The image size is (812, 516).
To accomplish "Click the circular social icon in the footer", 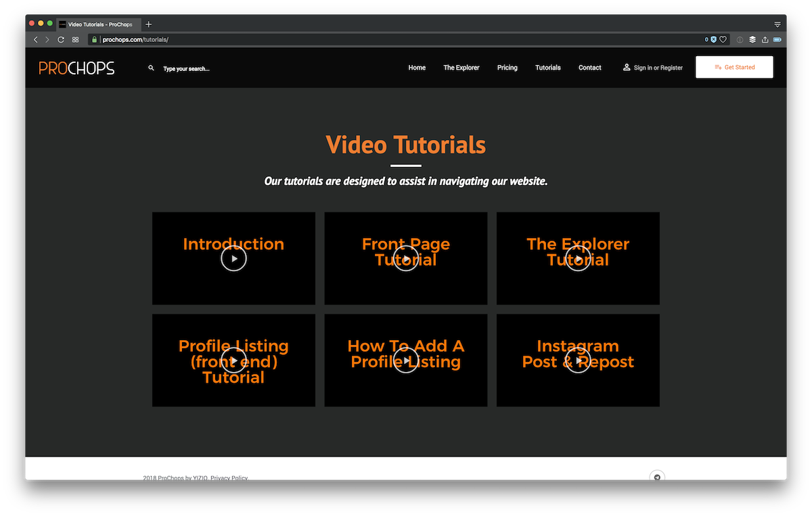I will point(656,477).
